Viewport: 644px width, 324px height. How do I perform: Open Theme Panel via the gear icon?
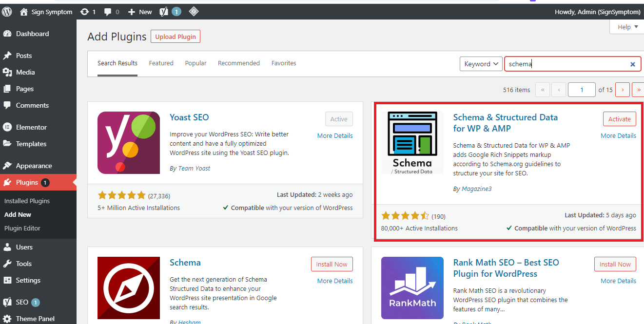tap(7, 319)
